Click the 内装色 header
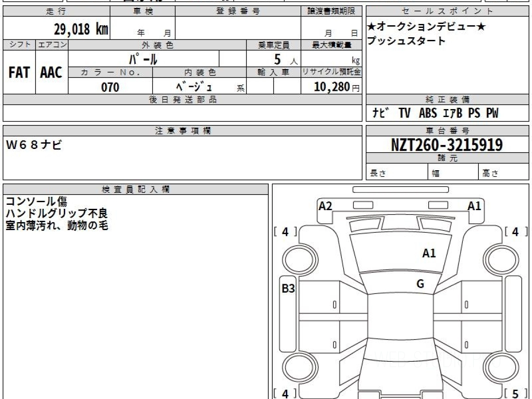This screenshot has width=532, height=399. pos(199,72)
